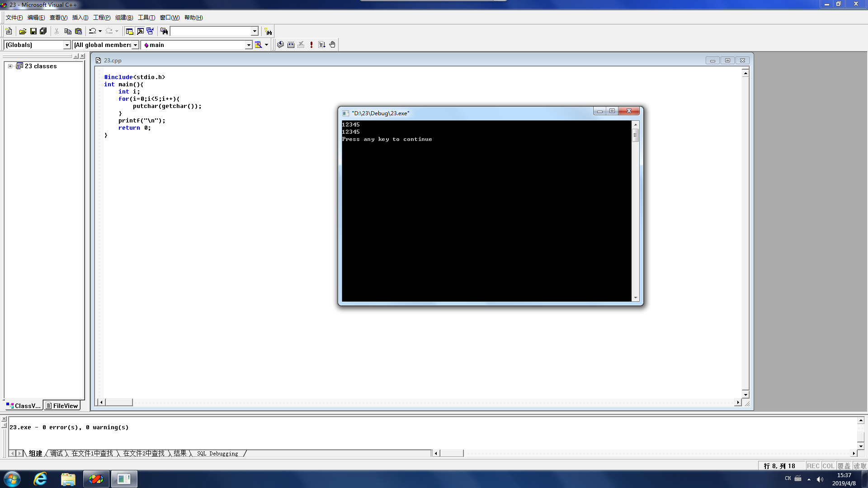Click the Build icon in build toolbar
This screenshot has width=868, height=488.
[x=291, y=45]
